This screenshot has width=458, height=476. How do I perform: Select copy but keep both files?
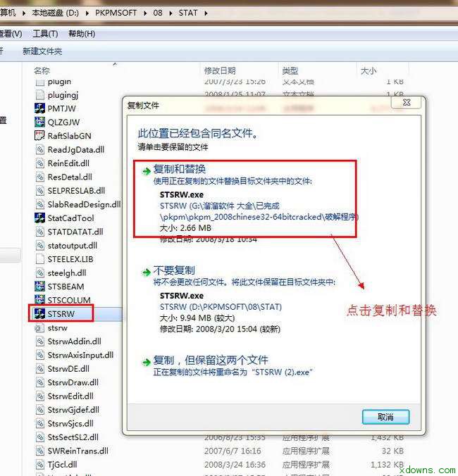(x=211, y=360)
